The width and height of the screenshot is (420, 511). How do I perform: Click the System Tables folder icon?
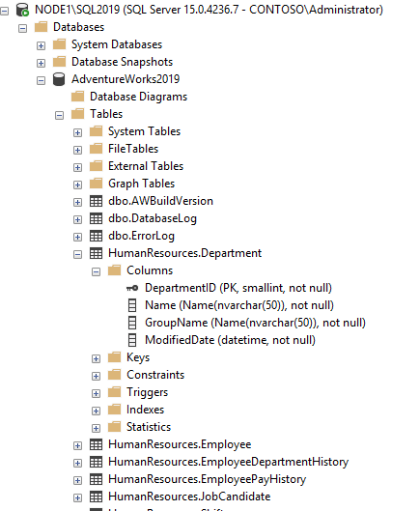pyautogui.click(x=97, y=131)
